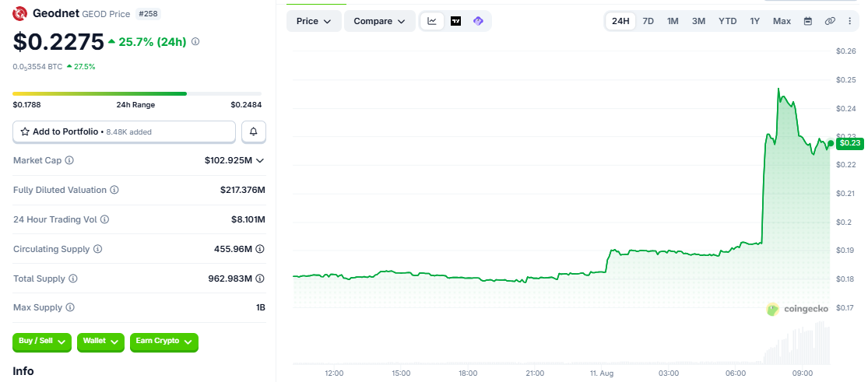Select the YTD time range tab

point(727,21)
